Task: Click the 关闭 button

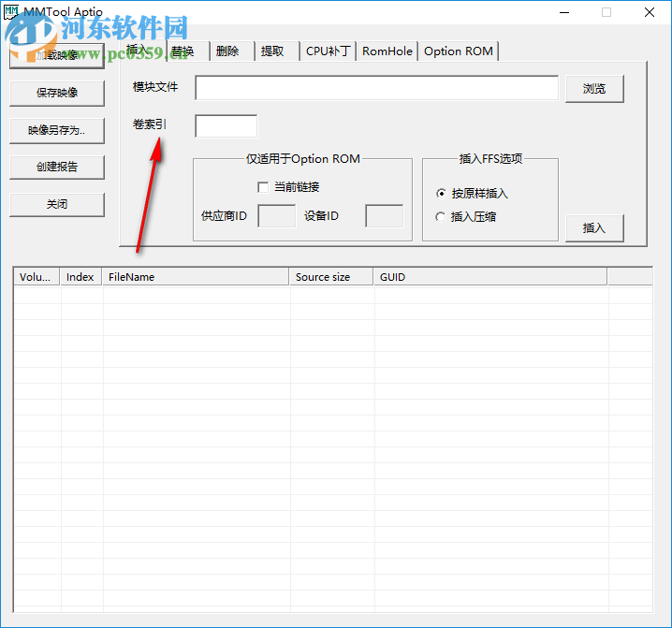Action: (x=57, y=204)
